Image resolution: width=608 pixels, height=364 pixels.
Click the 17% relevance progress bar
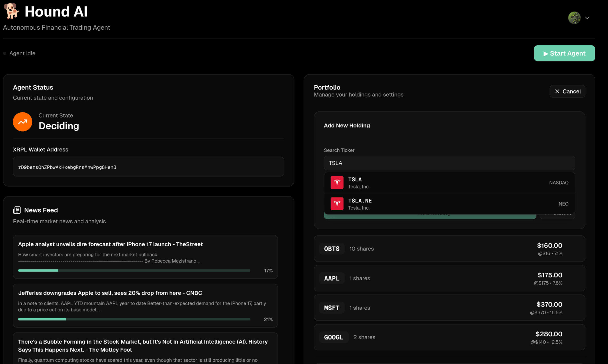134,270
